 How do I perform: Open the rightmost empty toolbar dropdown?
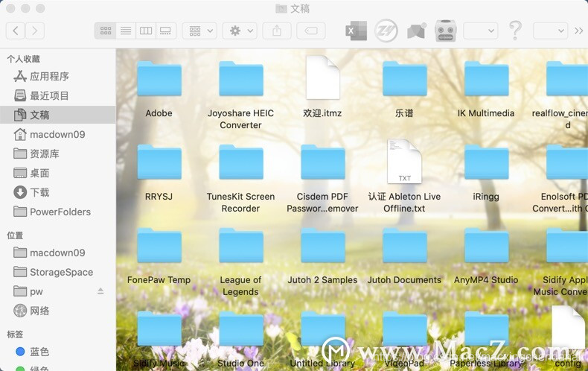550,31
